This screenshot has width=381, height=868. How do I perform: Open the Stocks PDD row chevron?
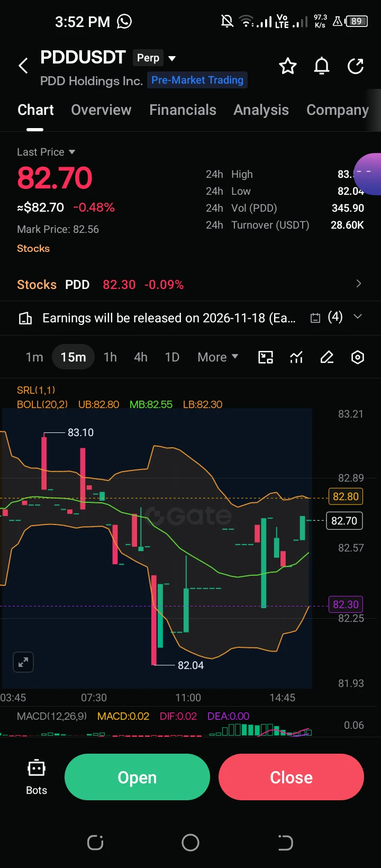point(359,284)
